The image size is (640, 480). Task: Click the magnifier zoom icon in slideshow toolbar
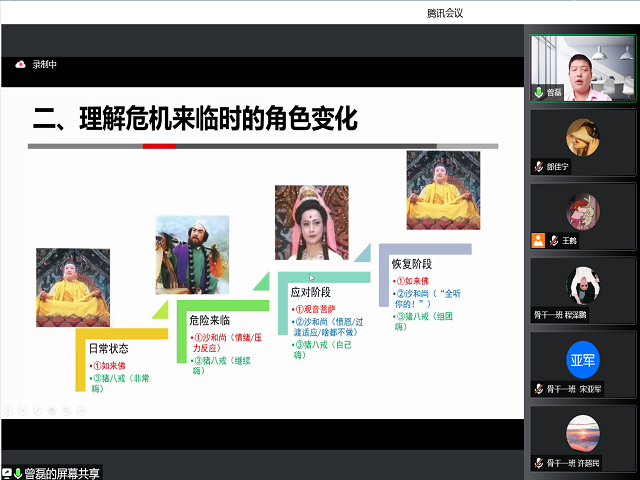point(67,411)
